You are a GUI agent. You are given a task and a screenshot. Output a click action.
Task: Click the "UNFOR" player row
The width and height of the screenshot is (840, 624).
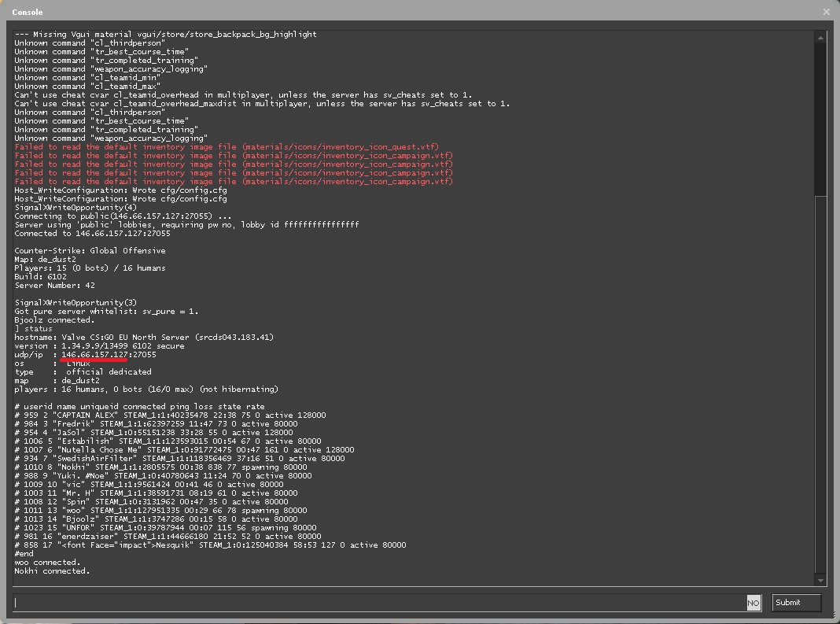[x=165, y=528]
